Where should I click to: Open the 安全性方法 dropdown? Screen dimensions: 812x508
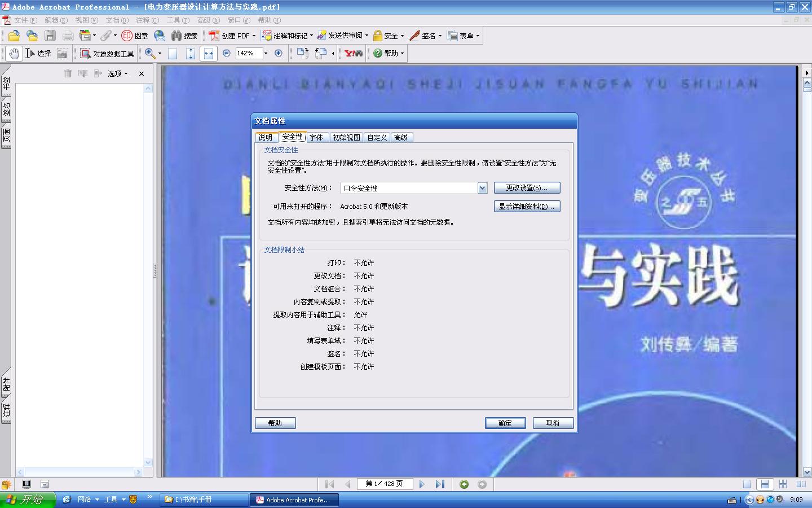coord(482,188)
